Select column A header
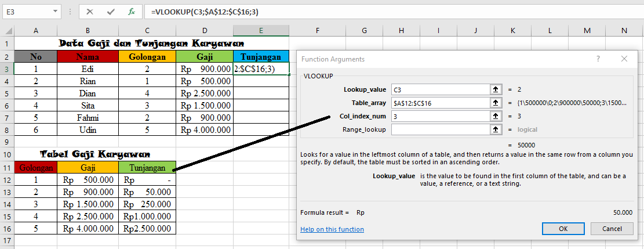The width and height of the screenshot is (644, 249). coord(36,30)
